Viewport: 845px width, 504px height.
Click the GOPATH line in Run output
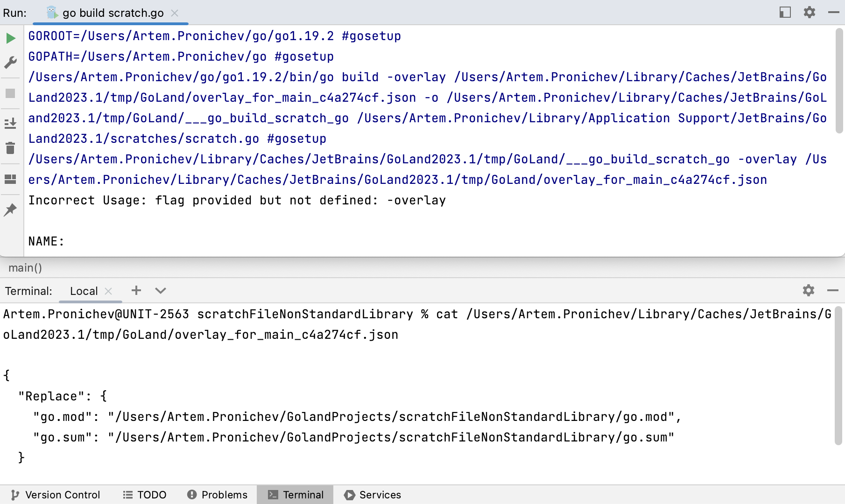tap(181, 57)
